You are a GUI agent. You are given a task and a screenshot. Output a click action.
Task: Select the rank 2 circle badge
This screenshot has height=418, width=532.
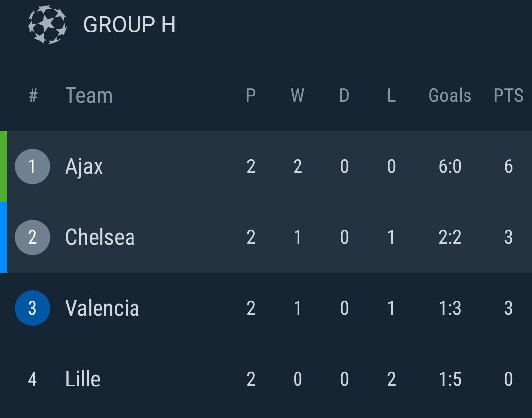click(33, 237)
